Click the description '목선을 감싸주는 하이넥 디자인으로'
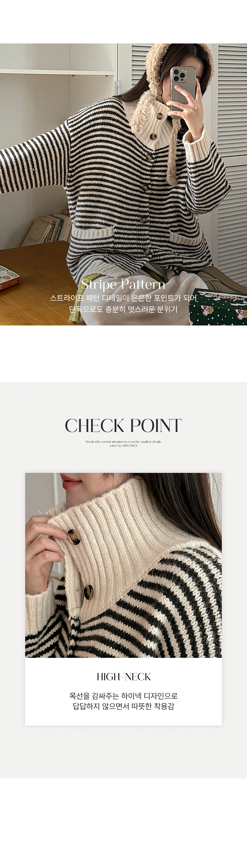Image resolution: width=247 pixels, height=868 pixels. (x=123, y=695)
